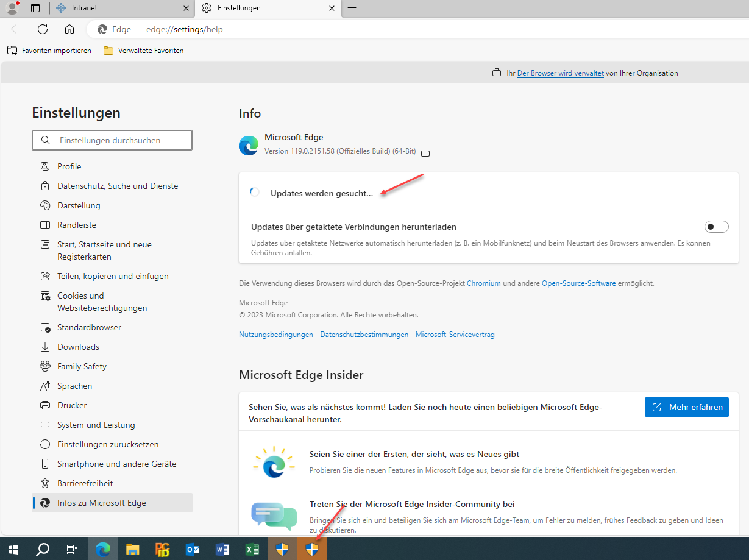
Task: Open Sprachen settings
Action: click(112, 386)
